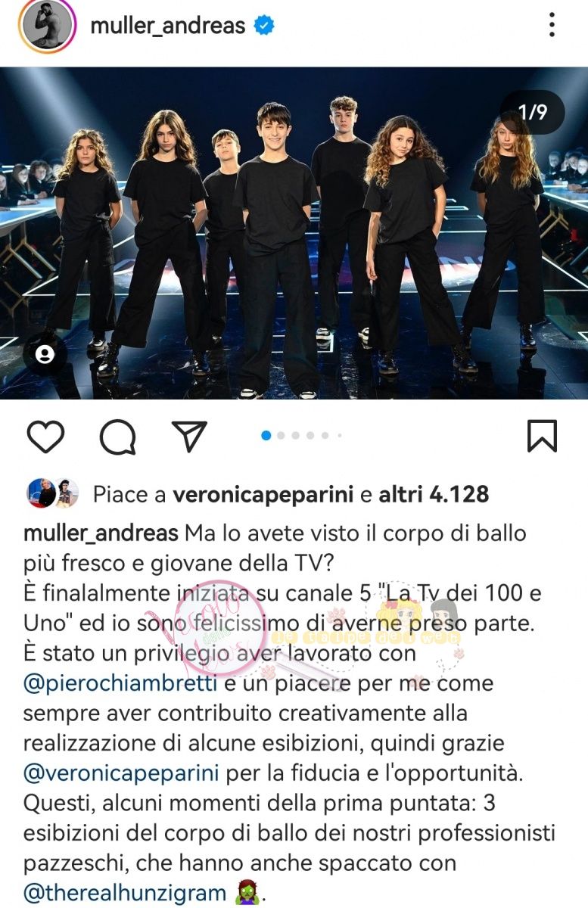Open the three-dot post options menu
The height and width of the screenshot is (908, 588).
552,25
